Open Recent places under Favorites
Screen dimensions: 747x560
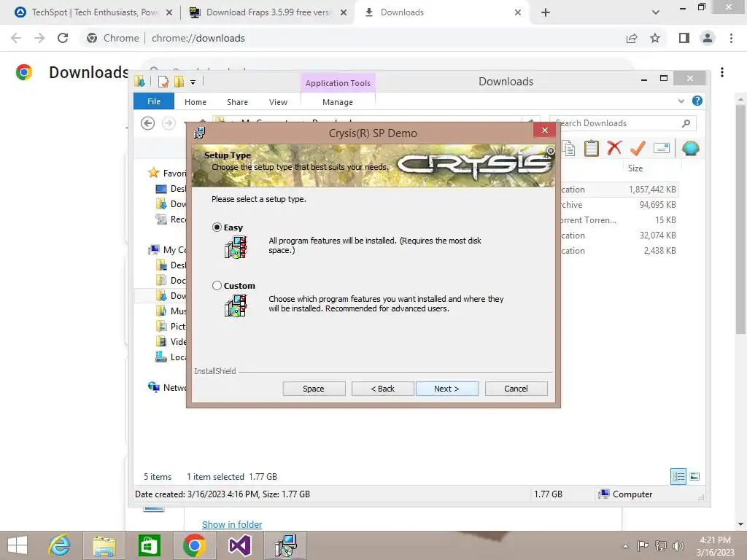171,219
